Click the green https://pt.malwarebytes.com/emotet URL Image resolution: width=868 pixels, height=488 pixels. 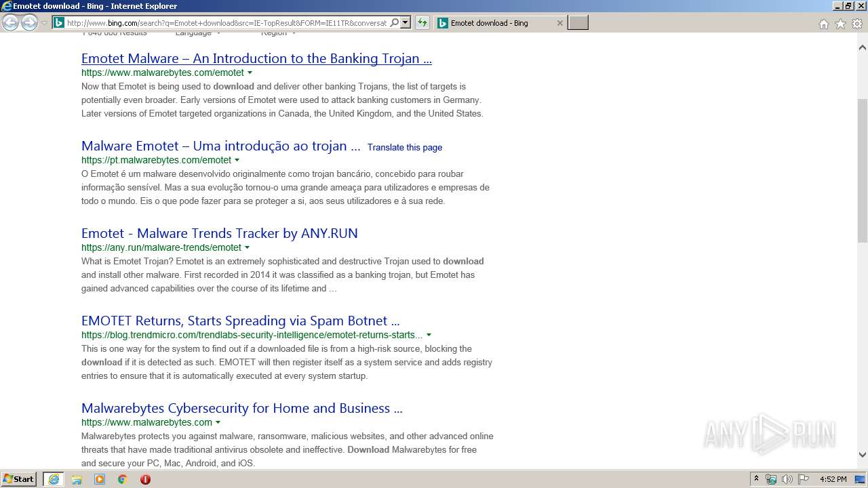pyautogui.click(x=156, y=160)
